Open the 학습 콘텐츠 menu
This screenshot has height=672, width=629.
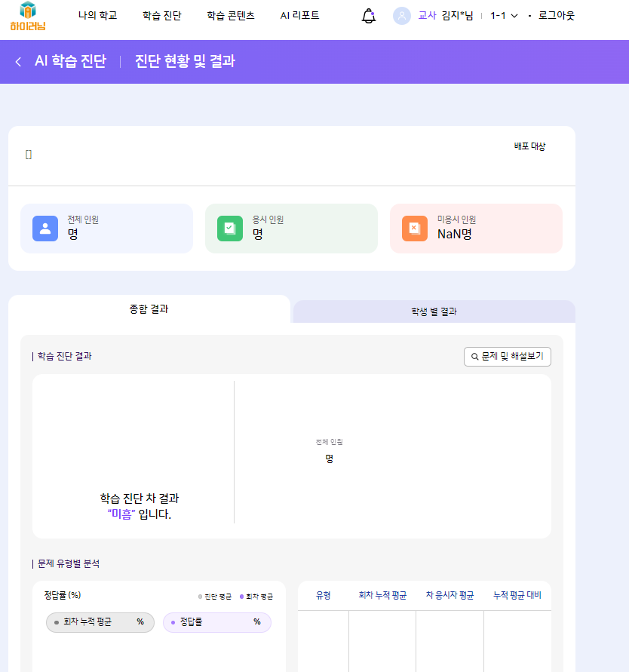230,16
